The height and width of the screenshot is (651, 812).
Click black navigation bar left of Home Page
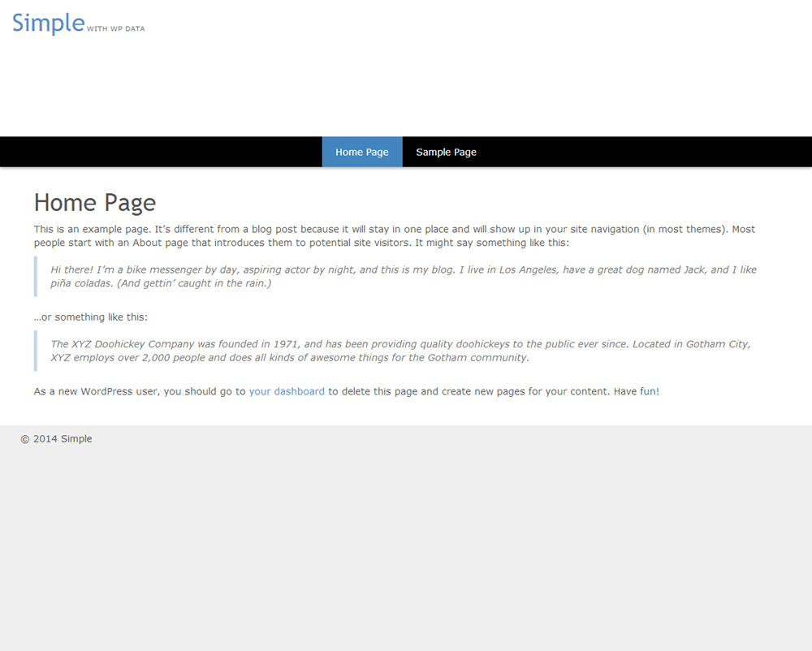[162, 152]
